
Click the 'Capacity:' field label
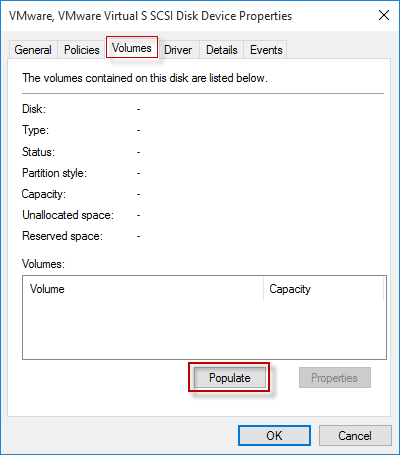pos(44,194)
